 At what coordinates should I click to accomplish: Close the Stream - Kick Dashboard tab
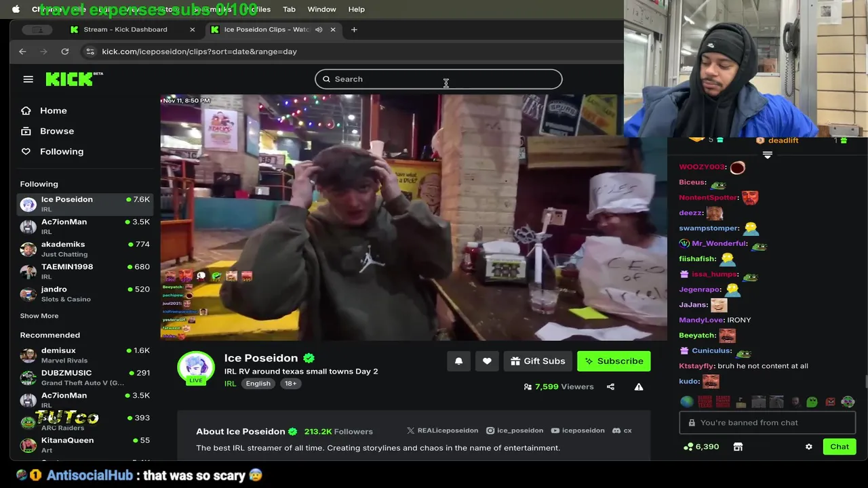pos(192,29)
